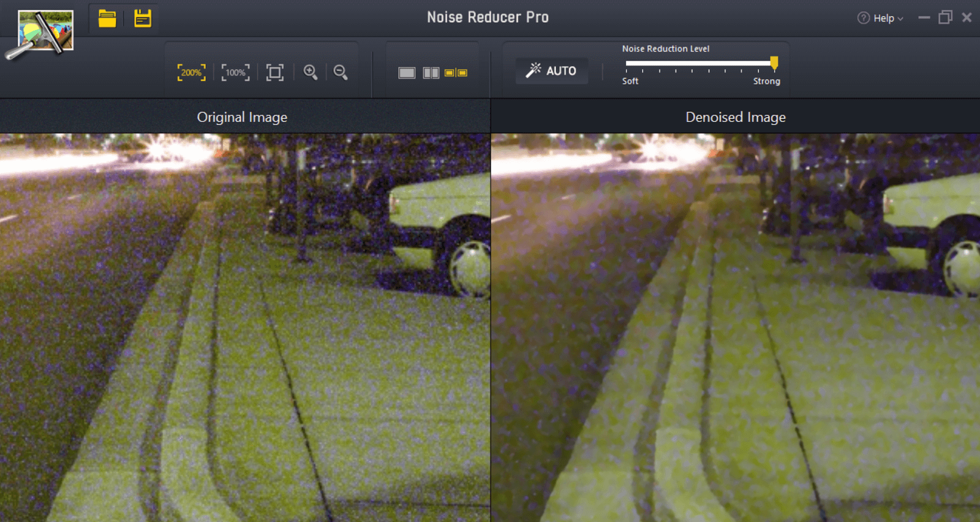The height and width of the screenshot is (522, 980).
Task: Click the Noise Reduction Level slider handle
Action: point(774,62)
